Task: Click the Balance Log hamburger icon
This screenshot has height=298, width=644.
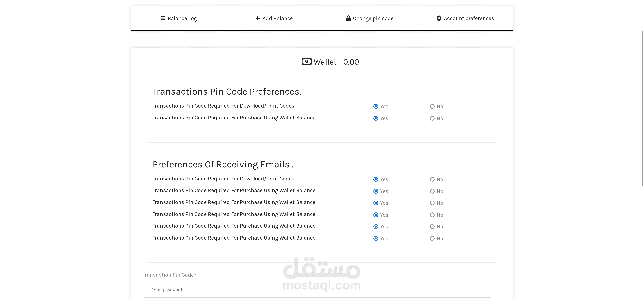Action: [163, 18]
